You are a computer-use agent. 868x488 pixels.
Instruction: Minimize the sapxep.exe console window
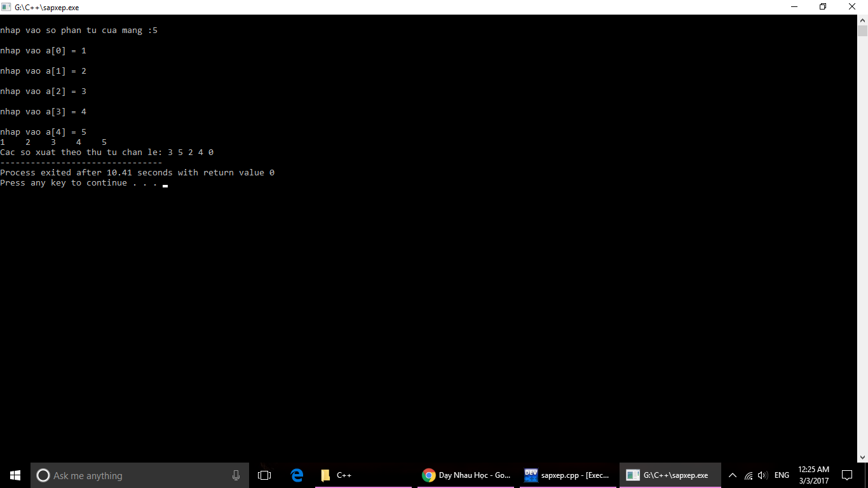pos(794,7)
